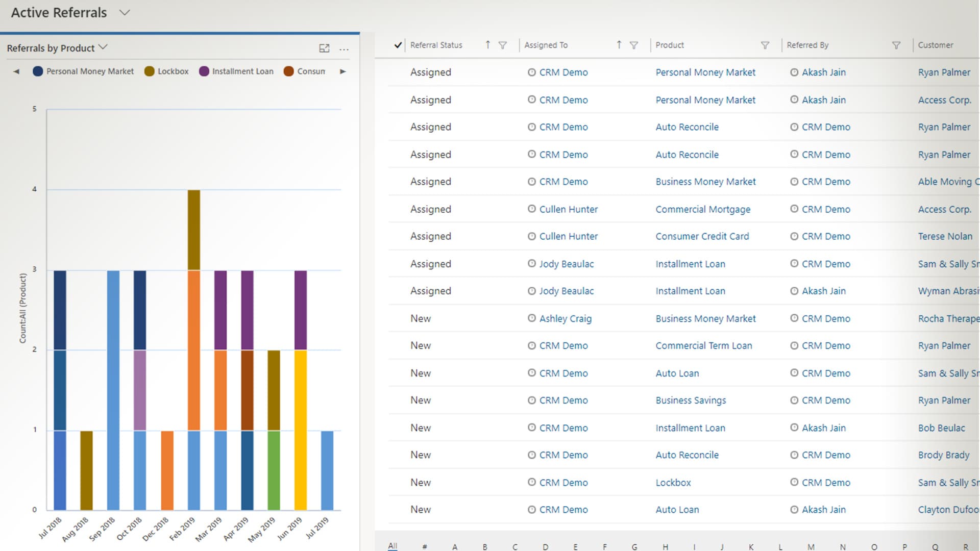
Task: Toggle Lockbox series in chart legend
Action: pyautogui.click(x=173, y=71)
